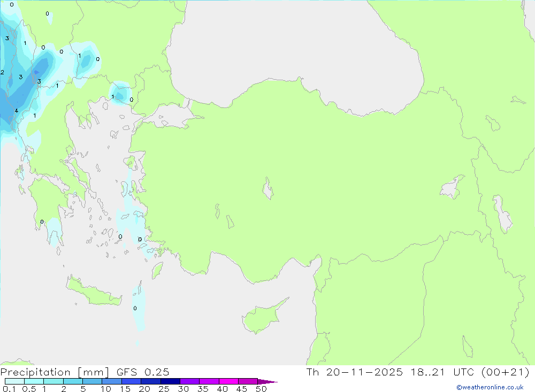Click the precipitation value '4' on the map
This screenshot has width=535, height=392.
click(17, 111)
